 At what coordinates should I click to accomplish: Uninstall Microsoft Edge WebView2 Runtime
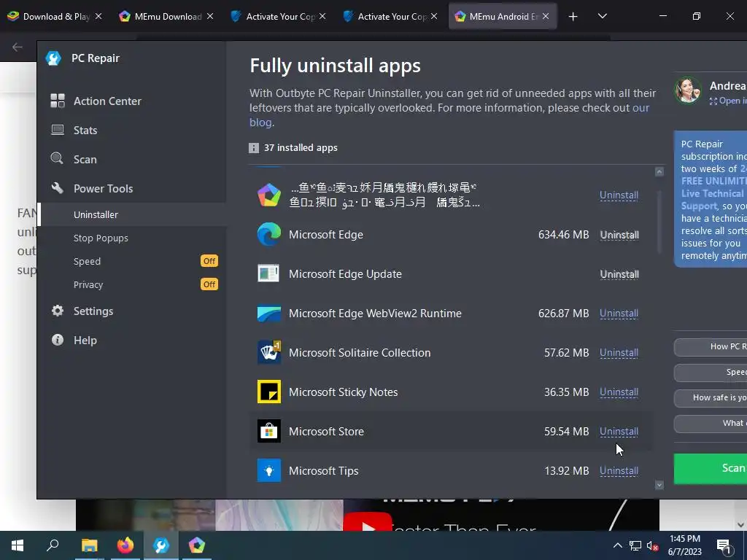[619, 314]
